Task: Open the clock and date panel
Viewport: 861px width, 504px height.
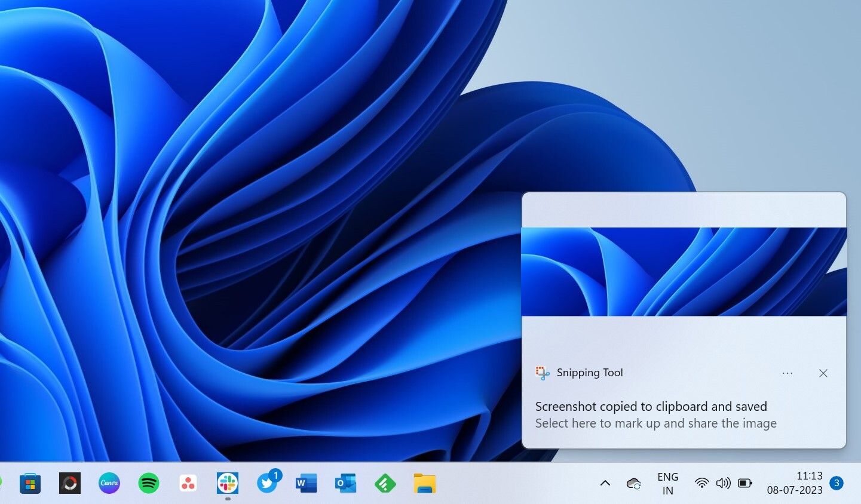Action: tap(795, 483)
